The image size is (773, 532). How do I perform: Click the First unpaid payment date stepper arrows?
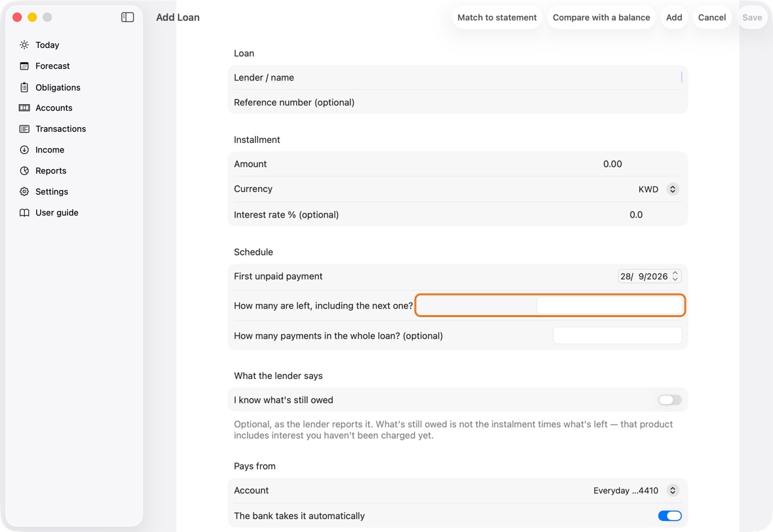coord(675,276)
